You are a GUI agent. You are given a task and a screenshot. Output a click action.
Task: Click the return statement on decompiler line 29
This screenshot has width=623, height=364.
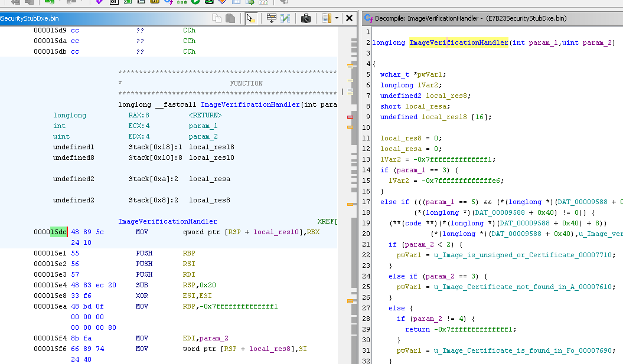pyautogui.click(x=461, y=329)
